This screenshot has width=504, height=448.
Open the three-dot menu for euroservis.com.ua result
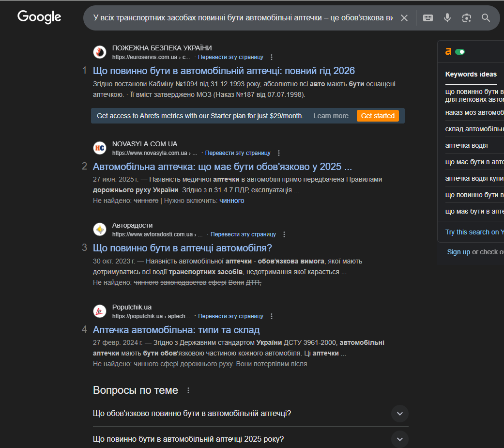[x=272, y=57]
